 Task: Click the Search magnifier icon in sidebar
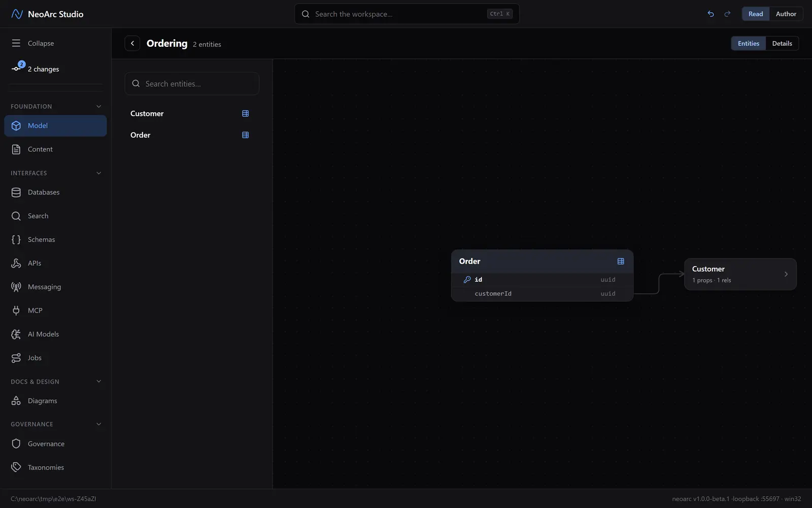(16, 216)
